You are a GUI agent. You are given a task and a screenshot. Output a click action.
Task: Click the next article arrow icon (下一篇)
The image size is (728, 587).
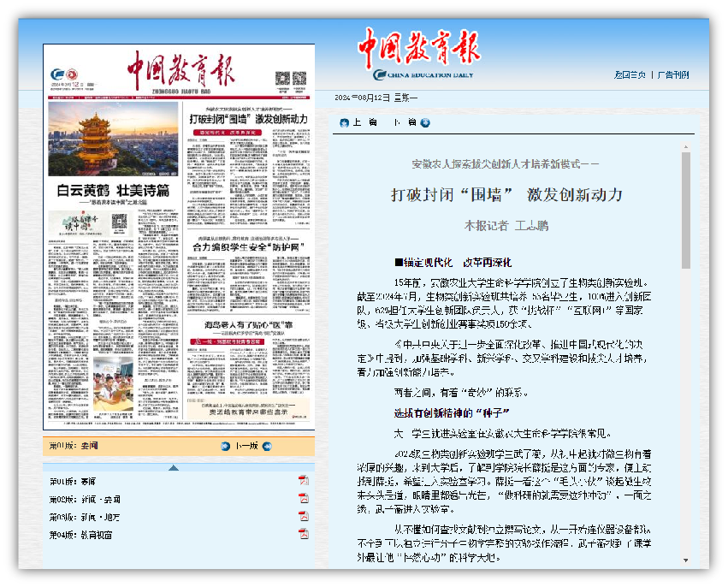(x=425, y=123)
